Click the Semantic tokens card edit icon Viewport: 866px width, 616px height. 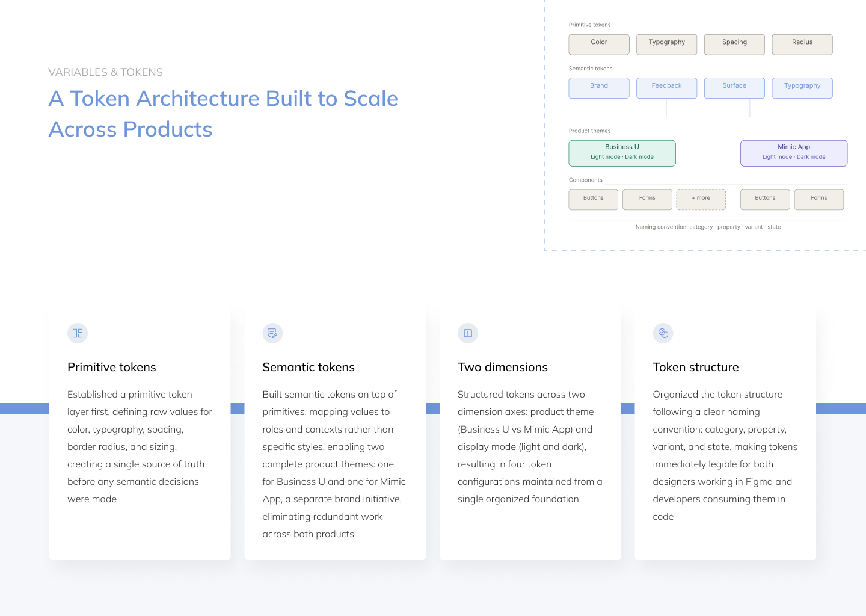pos(272,333)
